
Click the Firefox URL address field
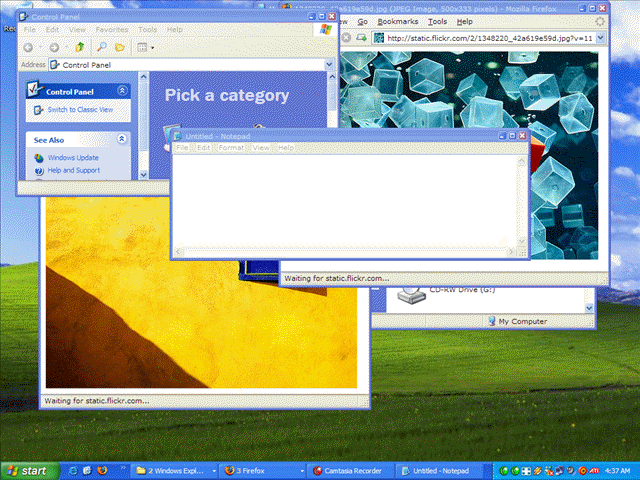(x=489, y=38)
